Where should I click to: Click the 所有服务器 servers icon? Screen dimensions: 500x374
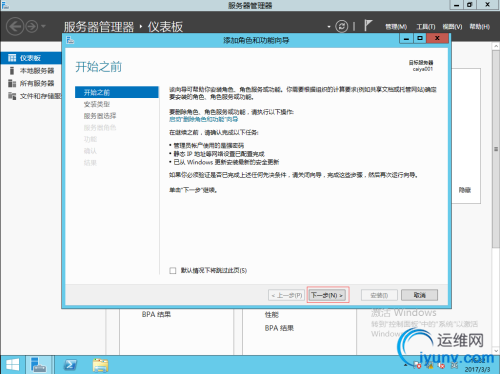12,83
